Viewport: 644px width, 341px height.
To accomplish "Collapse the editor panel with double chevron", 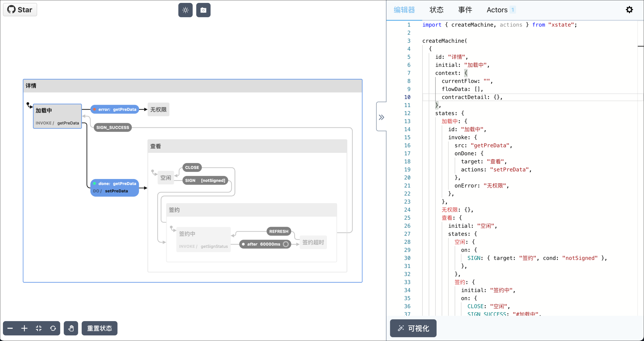I will (381, 117).
